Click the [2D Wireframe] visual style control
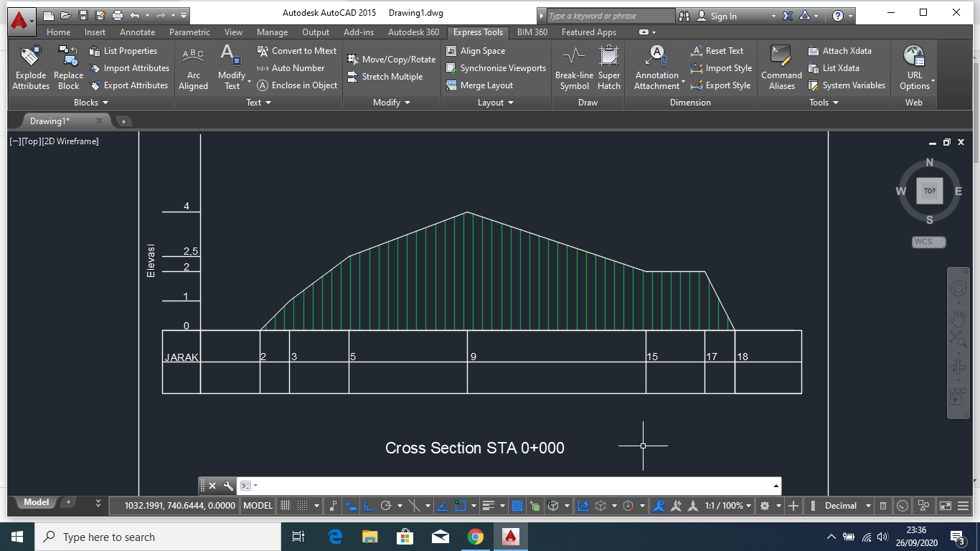This screenshot has height=551, width=980. (x=70, y=141)
